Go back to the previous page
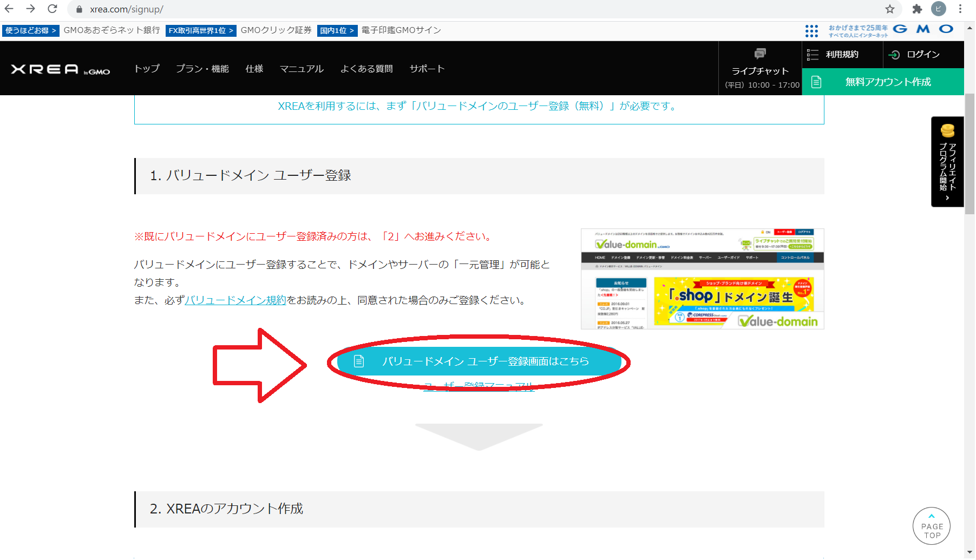Image resolution: width=976 pixels, height=560 pixels. (9, 9)
